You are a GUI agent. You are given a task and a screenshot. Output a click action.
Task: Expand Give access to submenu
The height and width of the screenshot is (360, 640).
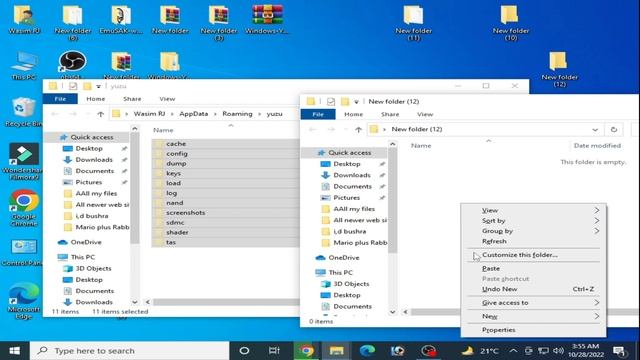pyautogui.click(x=533, y=302)
